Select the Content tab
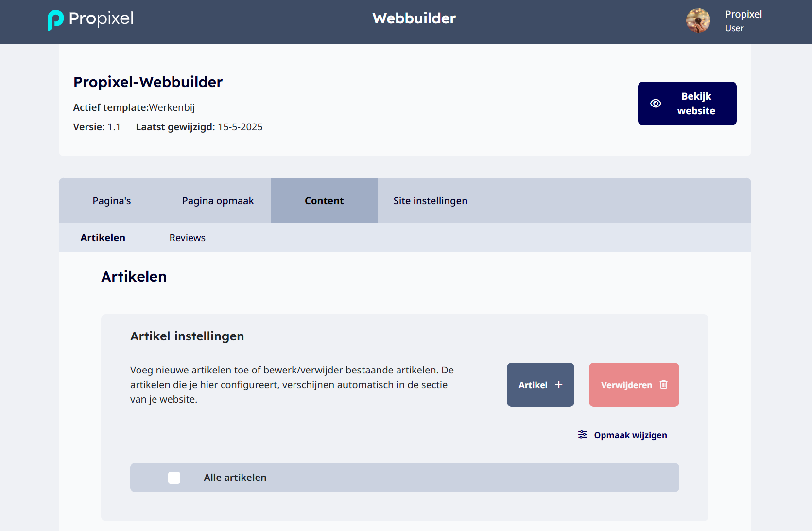812x531 pixels. coord(324,201)
